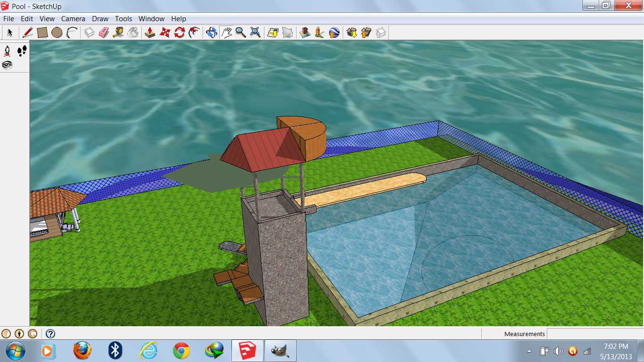
Task: Click the Zoom Extents icon
Action: (256, 33)
